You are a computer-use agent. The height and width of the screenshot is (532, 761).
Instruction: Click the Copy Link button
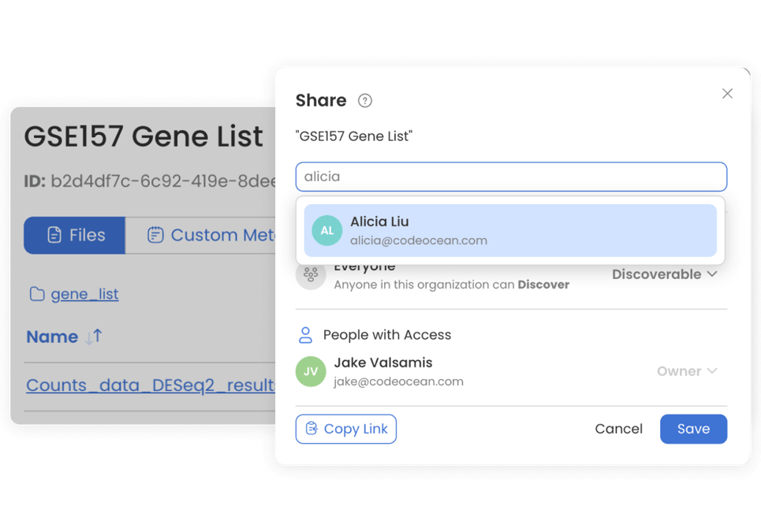[346, 429]
